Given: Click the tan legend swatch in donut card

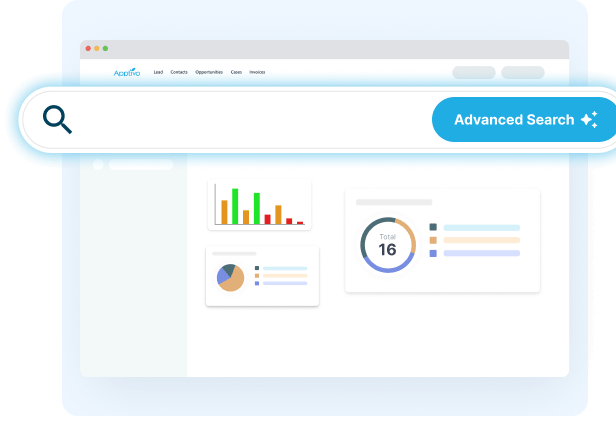Looking at the screenshot, I should coord(433,241).
